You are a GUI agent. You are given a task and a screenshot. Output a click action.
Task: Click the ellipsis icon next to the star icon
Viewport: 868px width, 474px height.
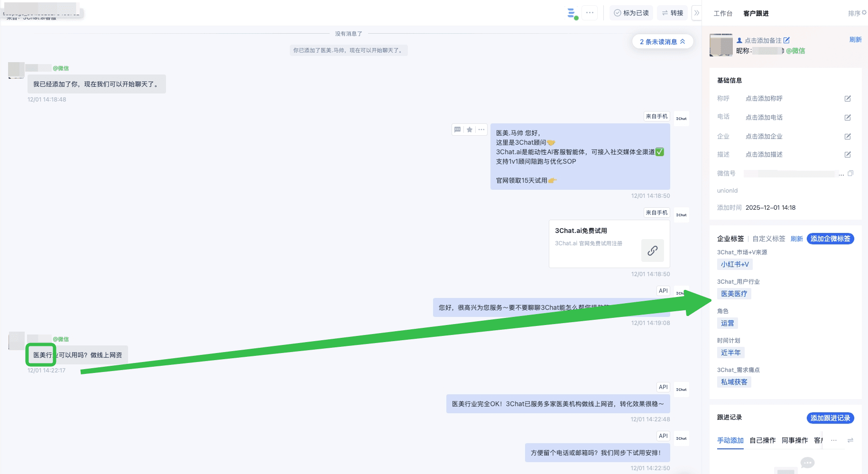[481, 130]
